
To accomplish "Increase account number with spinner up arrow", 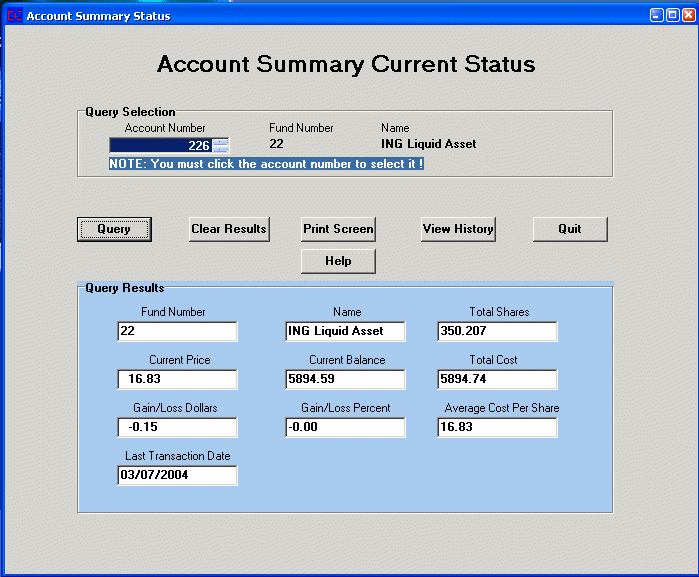I will pos(221,142).
